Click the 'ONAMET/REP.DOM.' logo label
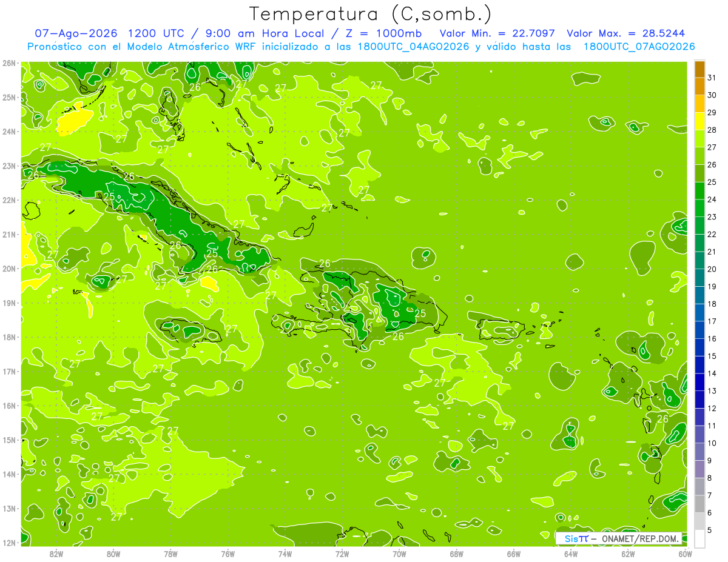 pos(640,538)
